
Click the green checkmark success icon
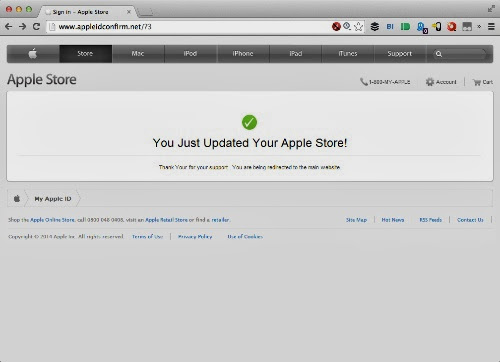pyautogui.click(x=249, y=122)
